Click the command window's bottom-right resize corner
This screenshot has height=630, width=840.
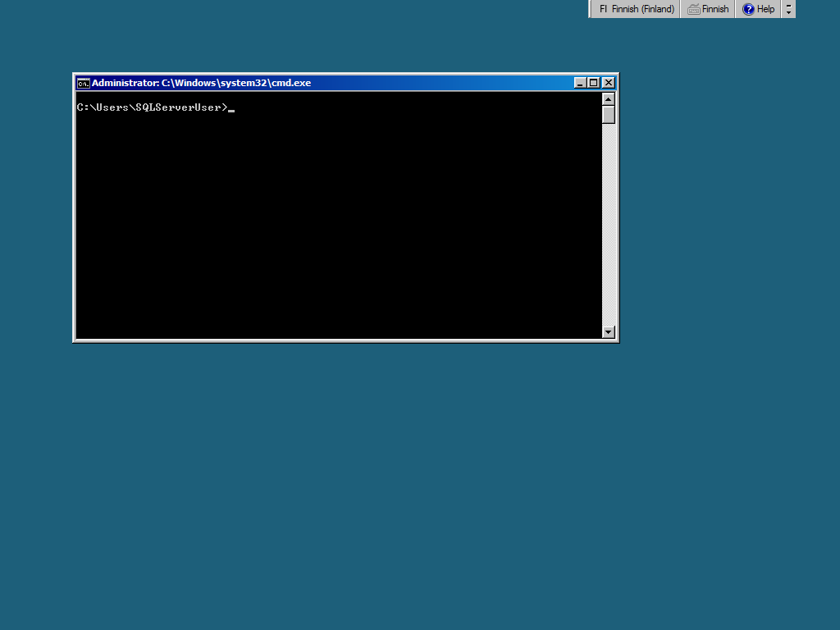pyautogui.click(x=617, y=340)
